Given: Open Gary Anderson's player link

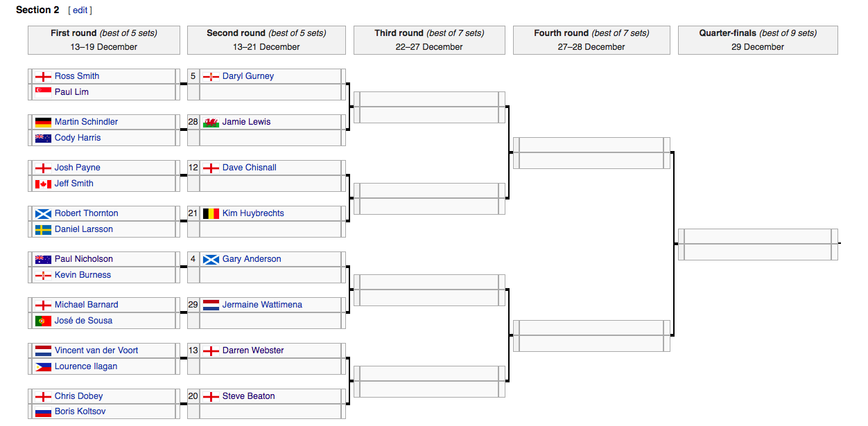Looking at the screenshot, I should (252, 259).
